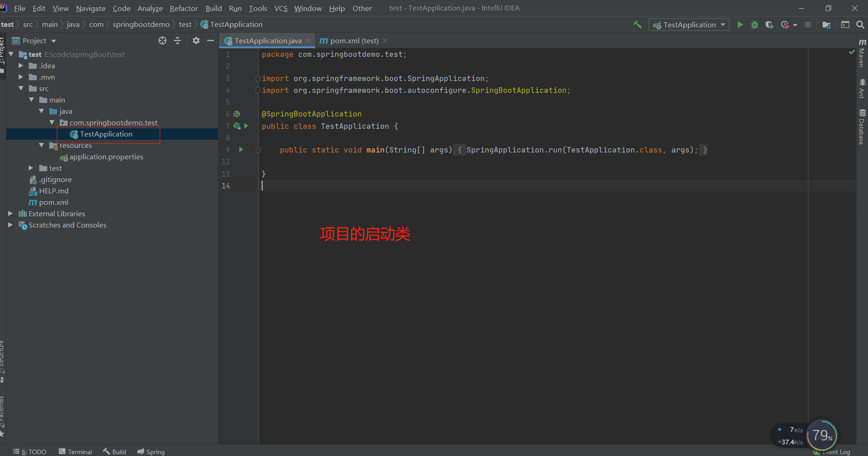Click the grayed-out Stop button
The width and height of the screenshot is (868, 456).
(808, 25)
